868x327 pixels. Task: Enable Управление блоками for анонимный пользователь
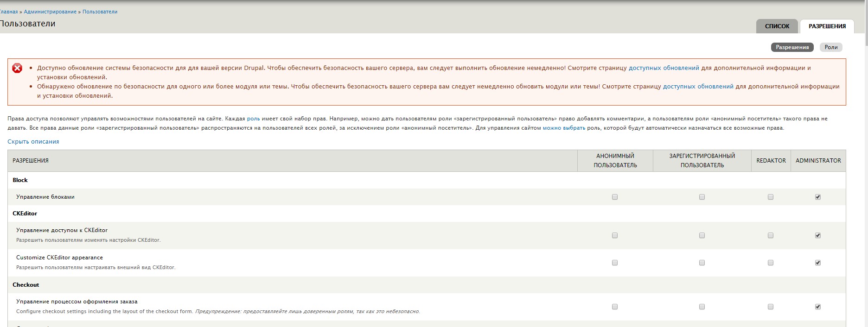coord(615,197)
